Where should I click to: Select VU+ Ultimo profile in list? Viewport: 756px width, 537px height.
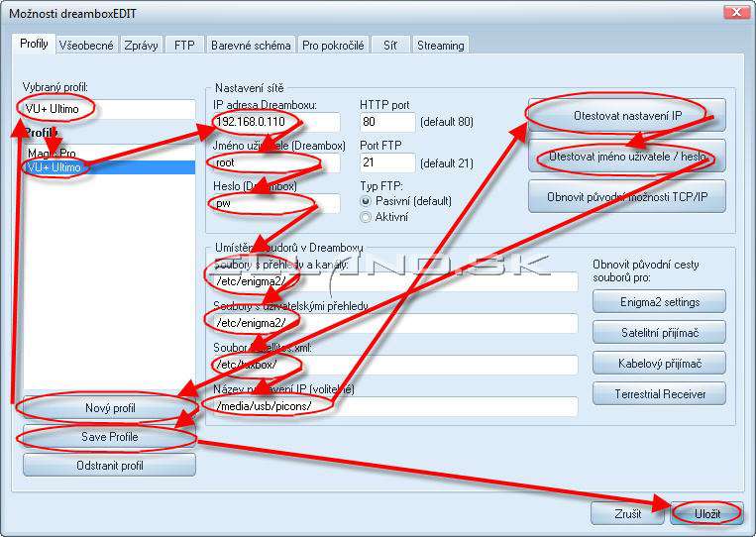[x=109, y=167]
